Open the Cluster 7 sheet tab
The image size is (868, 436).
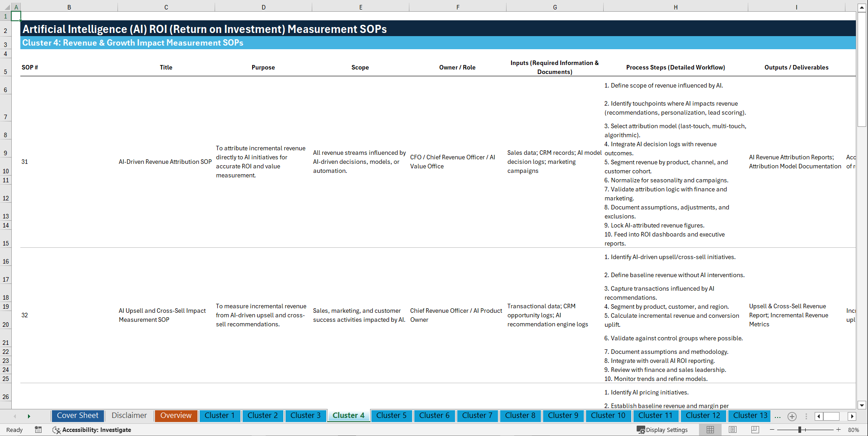coord(477,415)
